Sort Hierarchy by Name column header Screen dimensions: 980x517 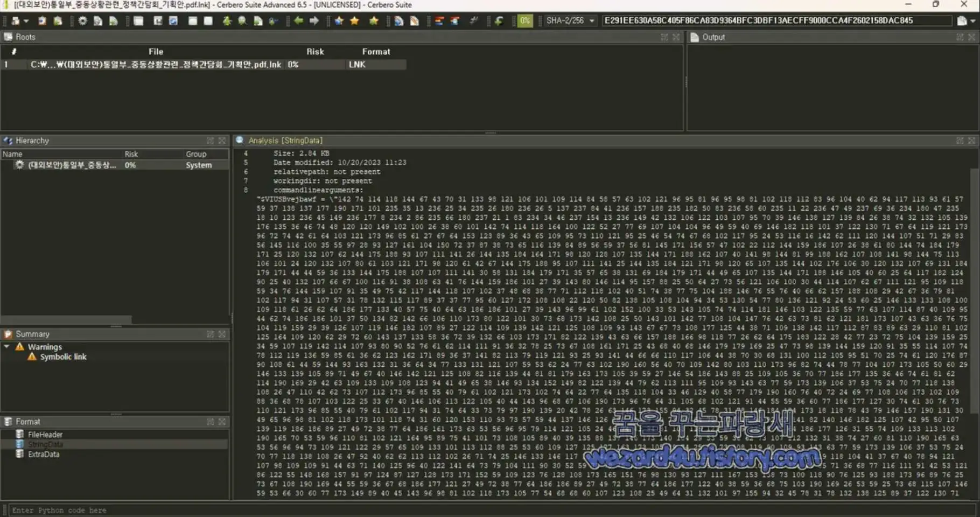(61, 154)
